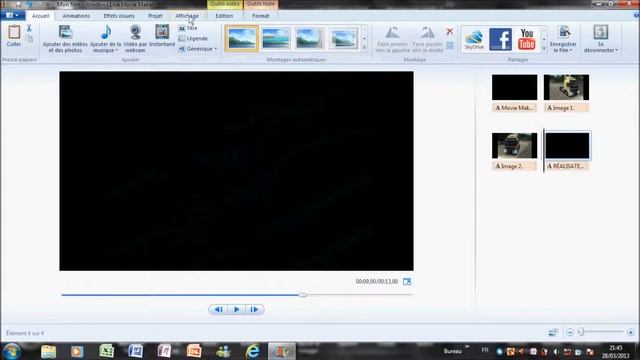Open the blue application menu button

[x=13, y=16]
